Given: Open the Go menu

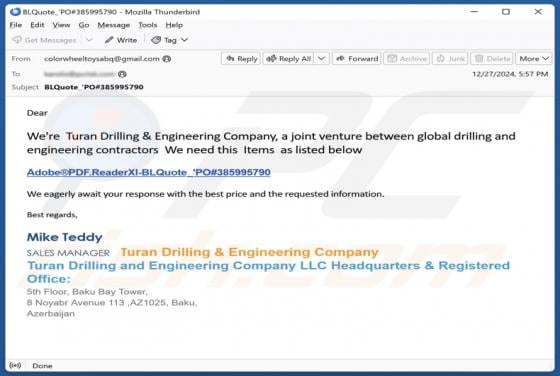Looking at the screenshot, I should click(84, 25).
